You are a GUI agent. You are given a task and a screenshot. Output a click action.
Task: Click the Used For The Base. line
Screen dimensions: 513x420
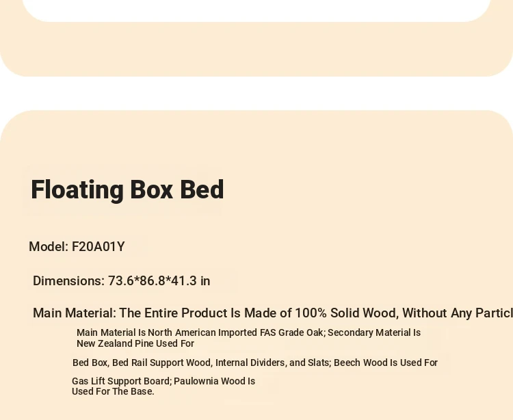(x=113, y=391)
